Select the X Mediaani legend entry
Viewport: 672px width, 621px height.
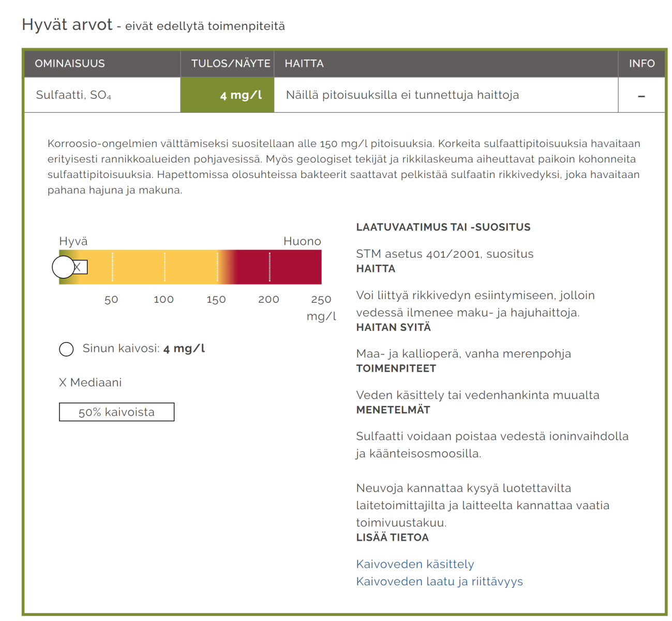point(91,382)
